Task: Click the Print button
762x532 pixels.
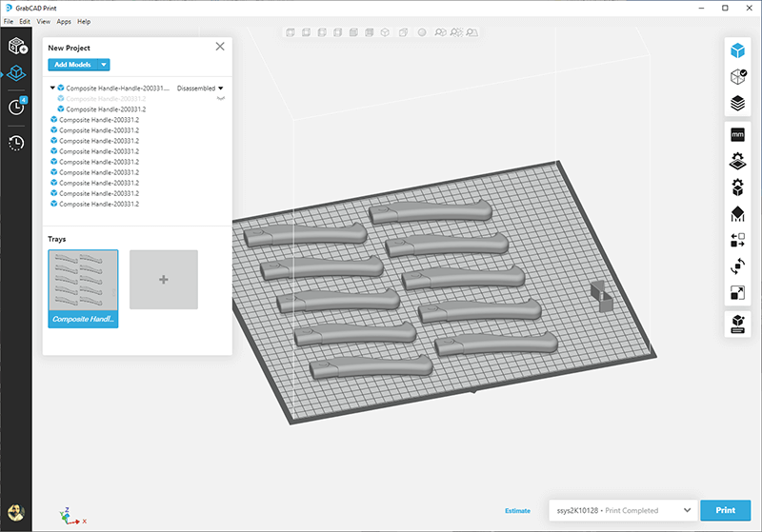Action: 725,511
